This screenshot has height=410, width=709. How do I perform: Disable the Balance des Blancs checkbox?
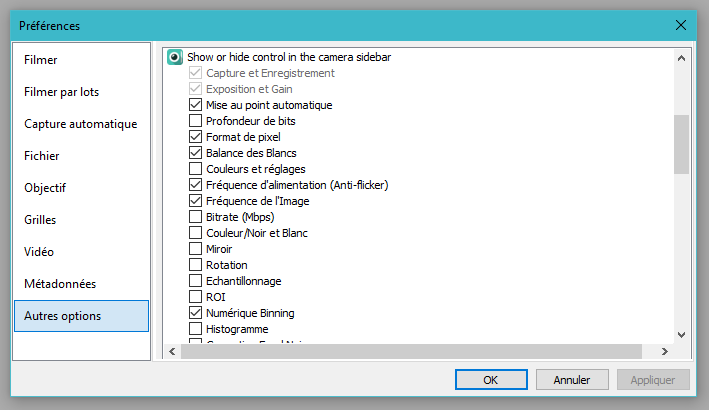[195, 153]
